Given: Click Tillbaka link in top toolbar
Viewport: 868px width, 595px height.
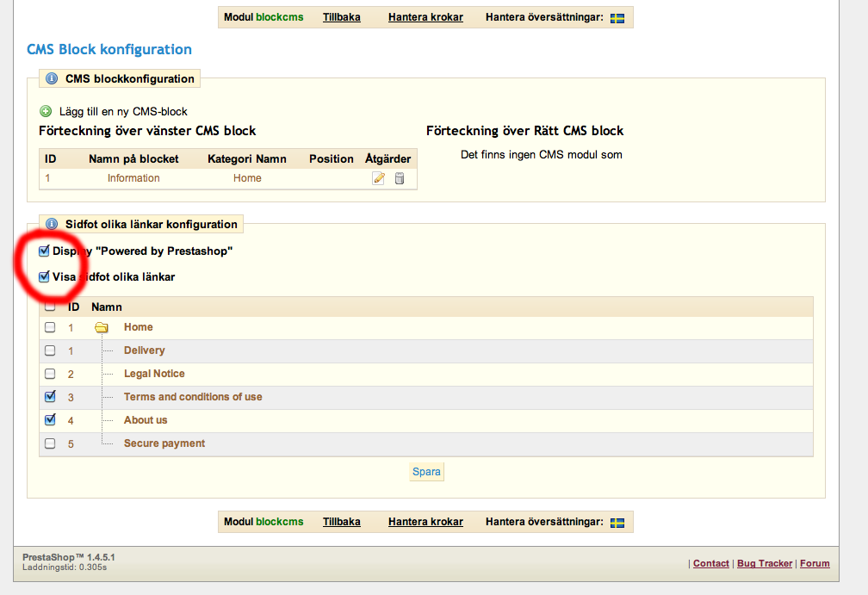Looking at the screenshot, I should click(342, 17).
